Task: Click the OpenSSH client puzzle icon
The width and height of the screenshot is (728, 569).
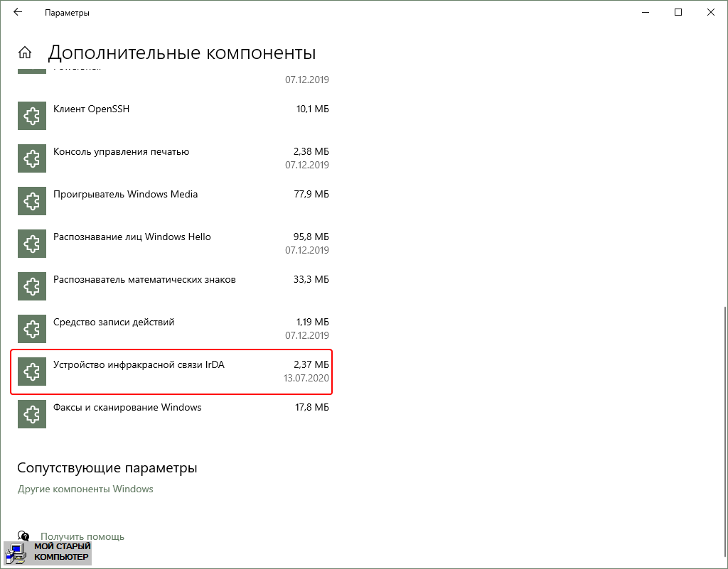Action: tap(31, 116)
